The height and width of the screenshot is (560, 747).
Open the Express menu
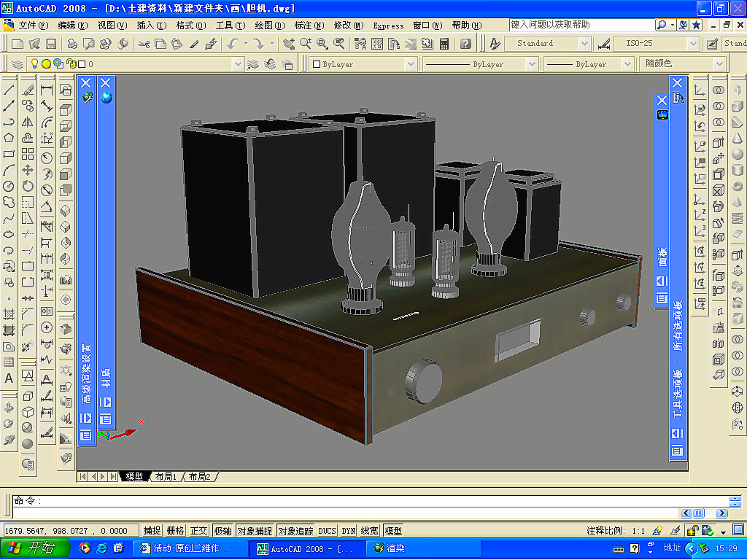click(x=388, y=26)
